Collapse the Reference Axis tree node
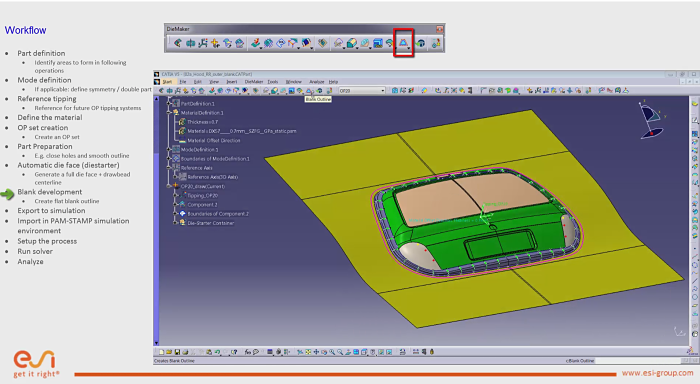The image size is (700, 384). pos(169,168)
